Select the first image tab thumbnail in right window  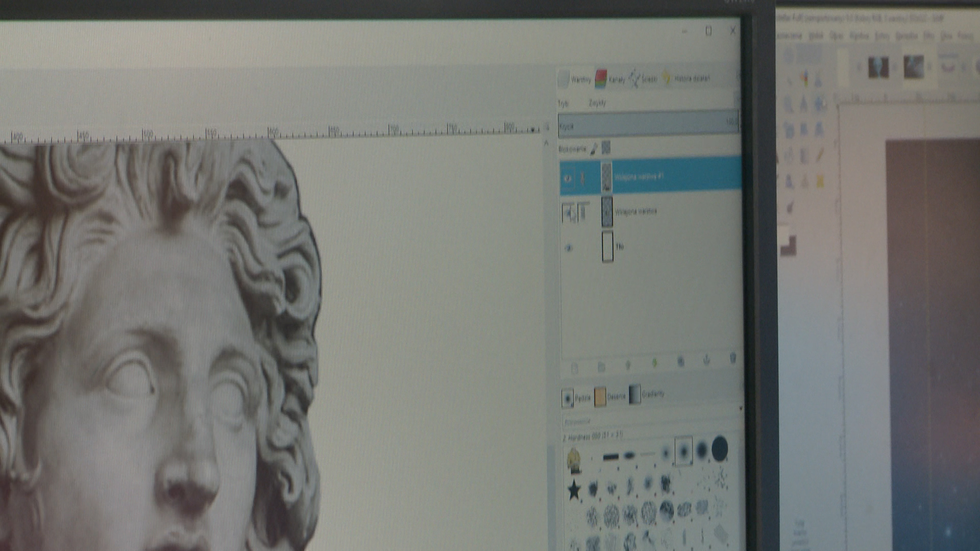[878, 67]
